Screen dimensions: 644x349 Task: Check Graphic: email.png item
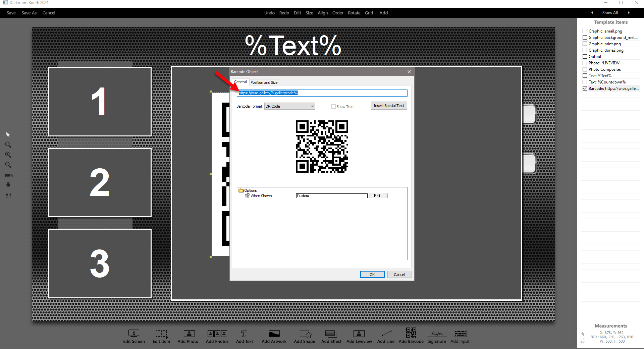(x=585, y=31)
